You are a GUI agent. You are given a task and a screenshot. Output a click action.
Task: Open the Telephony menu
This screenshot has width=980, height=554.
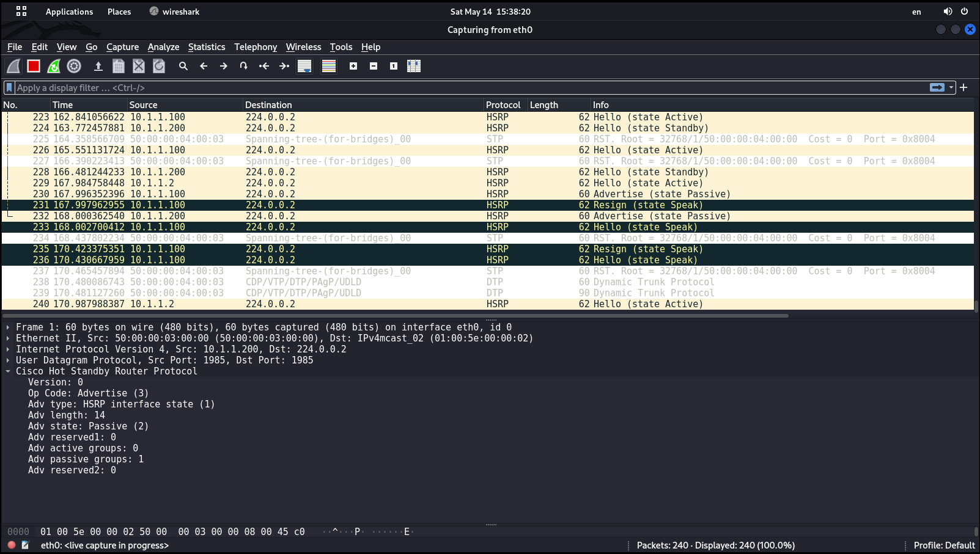255,47
